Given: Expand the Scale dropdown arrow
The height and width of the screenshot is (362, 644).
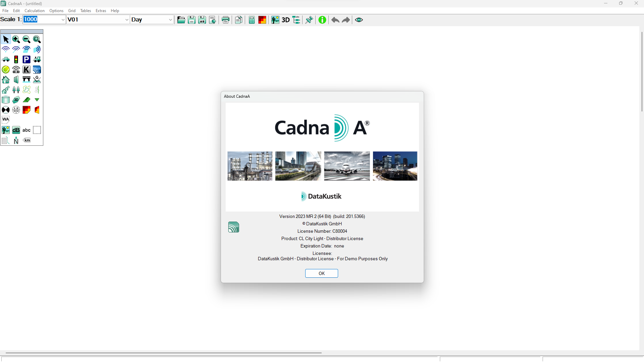Looking at the screenshot, I should (x=63, y=20).
